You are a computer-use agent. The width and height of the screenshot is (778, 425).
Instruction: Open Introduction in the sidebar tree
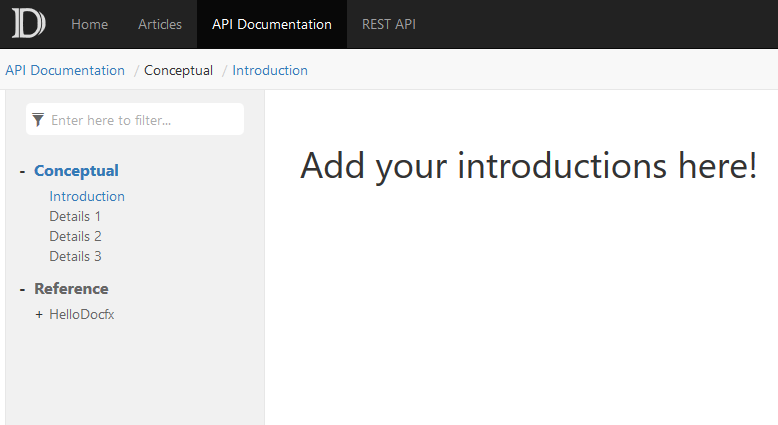(x=87, y=196)
